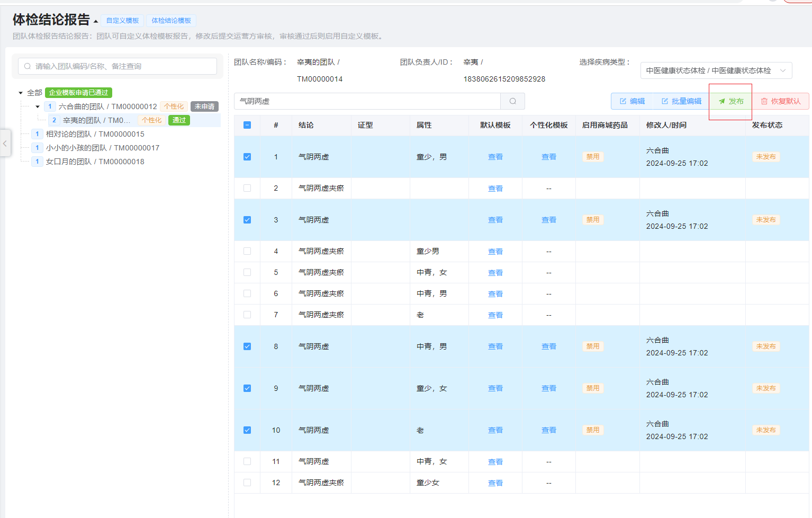Image resolution: width=812 pixels, height=518 pixels.
Task: Select 辛夷的团队 tree item
Action: (96, 120)
